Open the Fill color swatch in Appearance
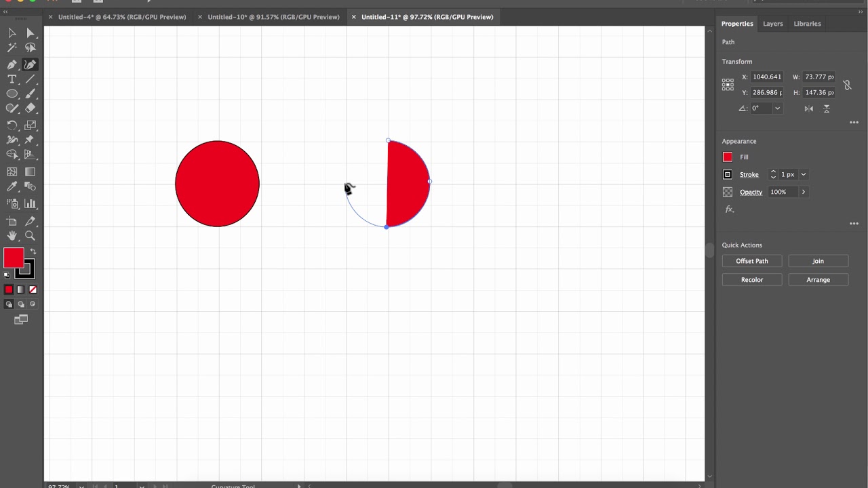Image resolution: width=868 pixels, height=488 pixels. pyautogui.click(x=728, y=157)
